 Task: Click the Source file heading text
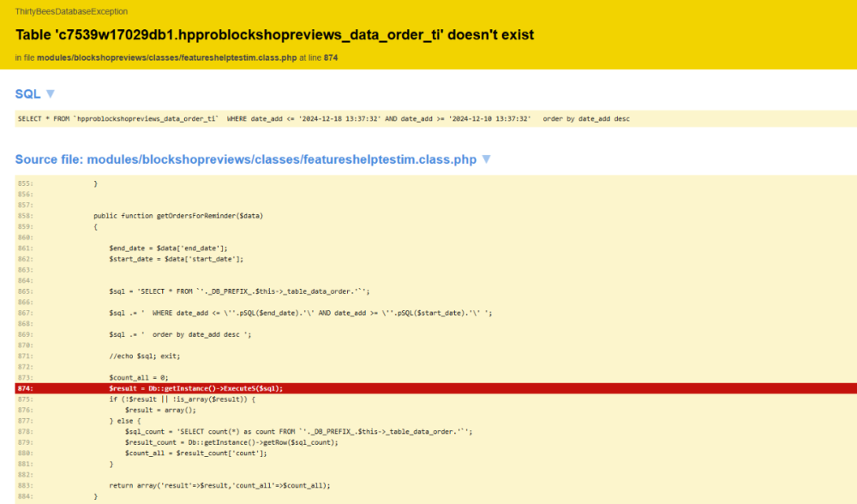pos(245,159)
